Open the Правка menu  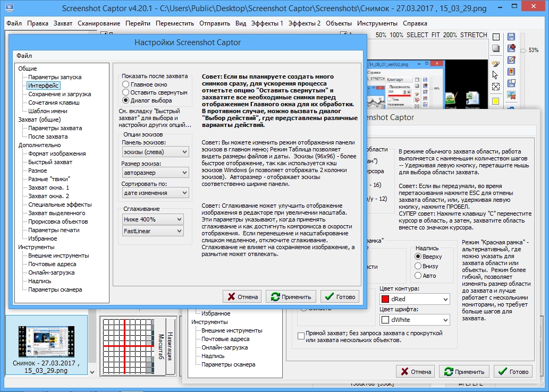tap(37, 23)
